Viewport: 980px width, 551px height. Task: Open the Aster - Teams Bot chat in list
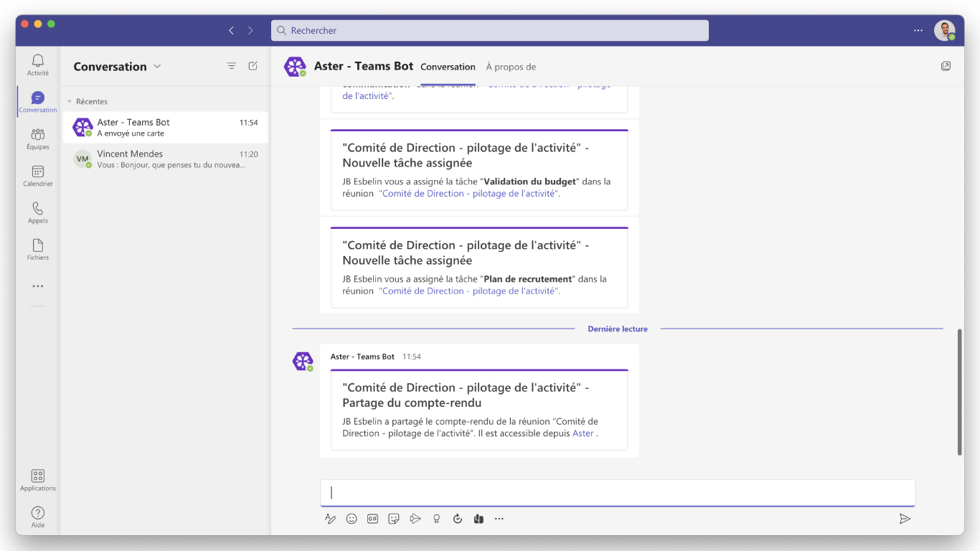[x=165, y=128]
